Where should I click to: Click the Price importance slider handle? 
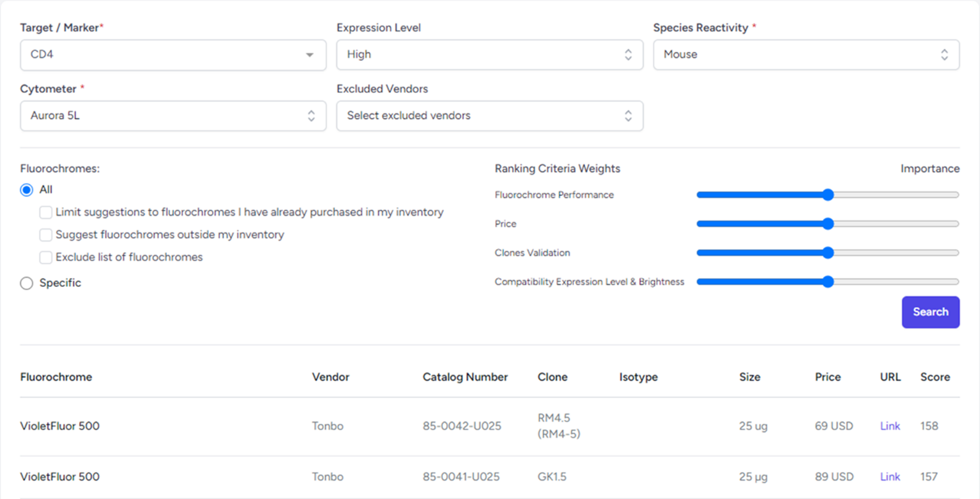click(828, 224)
